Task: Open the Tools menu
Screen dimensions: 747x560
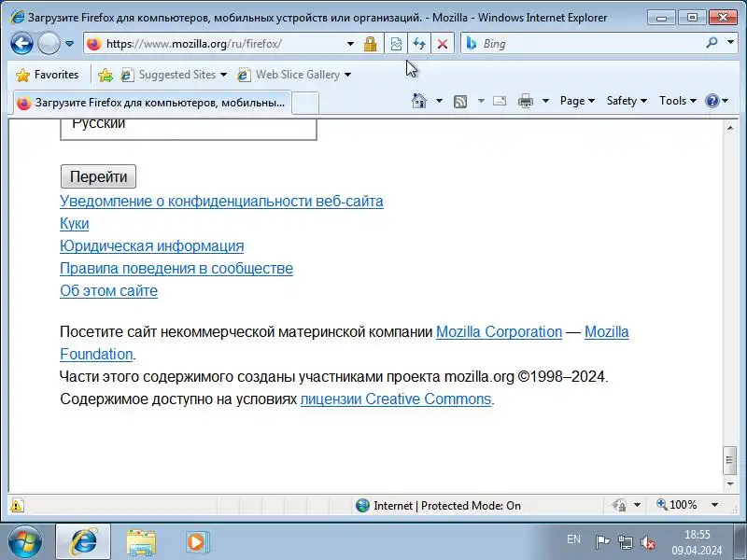Action: coord(678,101)
